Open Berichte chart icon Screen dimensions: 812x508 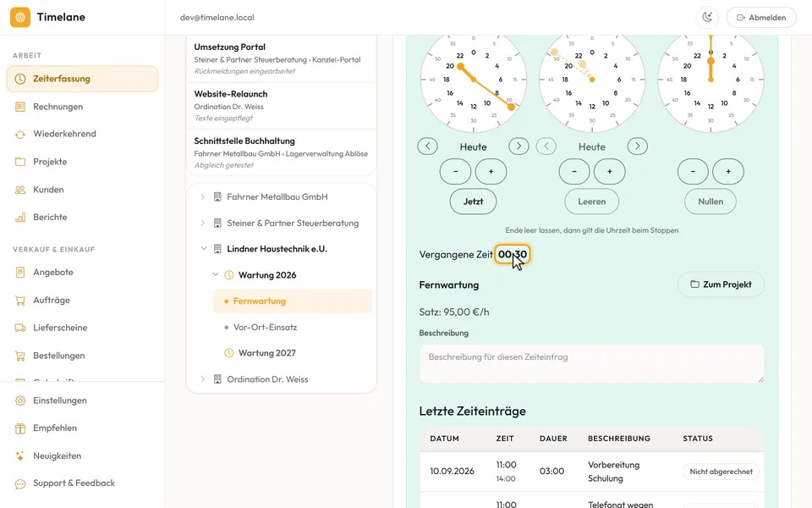pos(20,218)
